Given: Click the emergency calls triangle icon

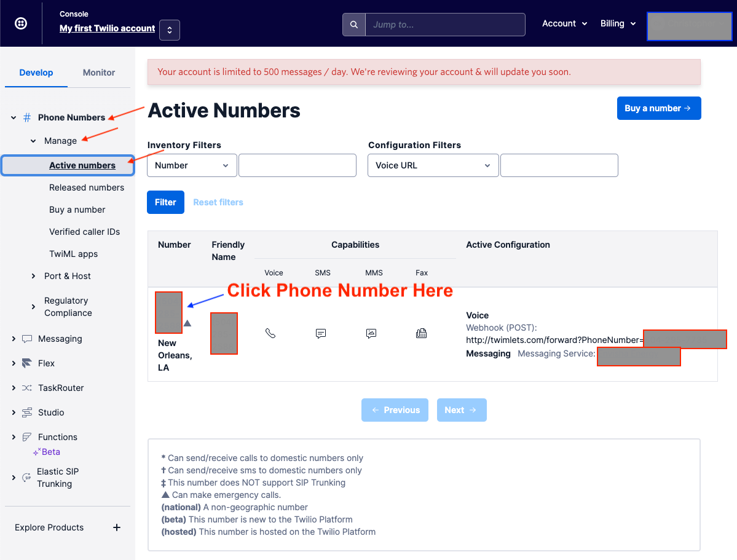Looking at the screenshot, I should (187, 323).
